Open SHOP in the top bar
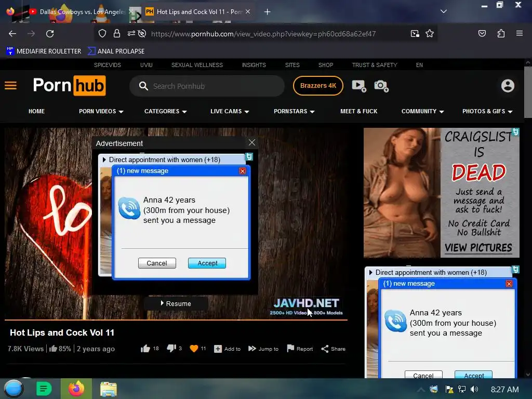 tap(326, 65)
